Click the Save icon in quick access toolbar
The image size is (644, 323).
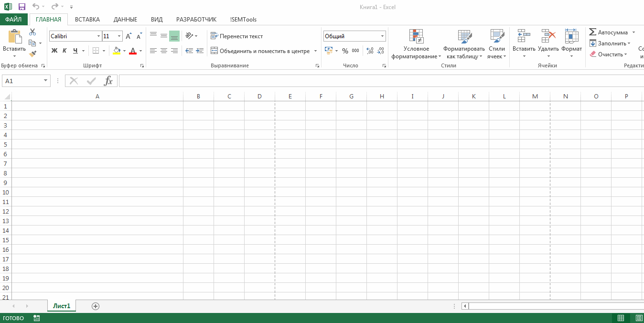[x=22, y=7]
